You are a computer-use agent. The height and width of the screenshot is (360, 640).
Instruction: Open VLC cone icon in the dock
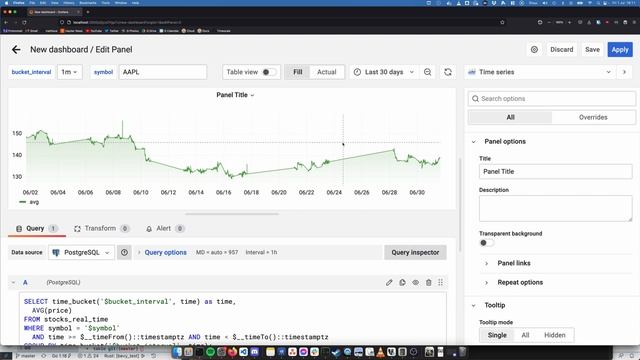[x=380, y=352]
